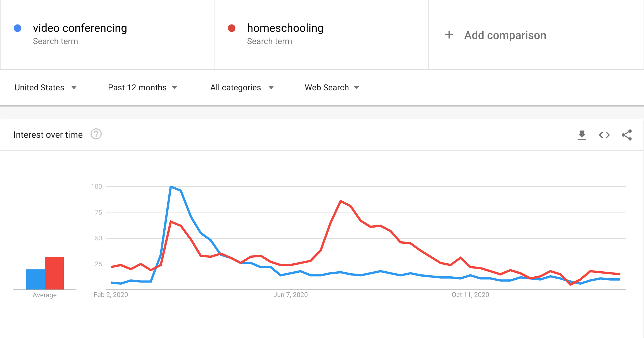
Task: Click the Add comparison button
Action: click(495, 35)
